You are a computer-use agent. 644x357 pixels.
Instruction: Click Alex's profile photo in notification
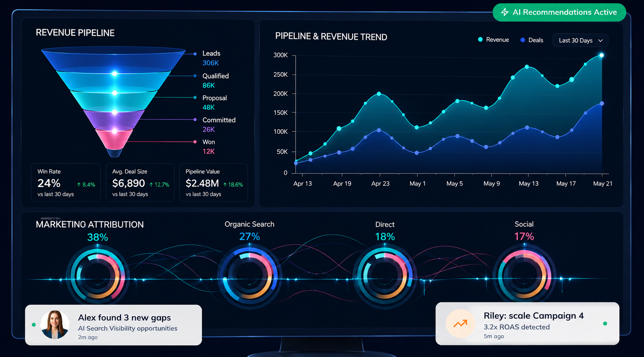coord(55,325)
